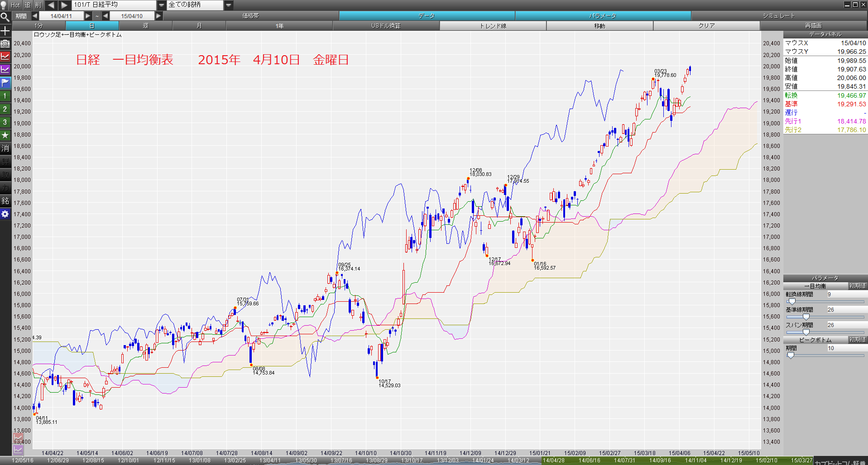Screen dimensions: 868x465
Task: Move start date 14/04/11 forward one step
Action: 88,16
